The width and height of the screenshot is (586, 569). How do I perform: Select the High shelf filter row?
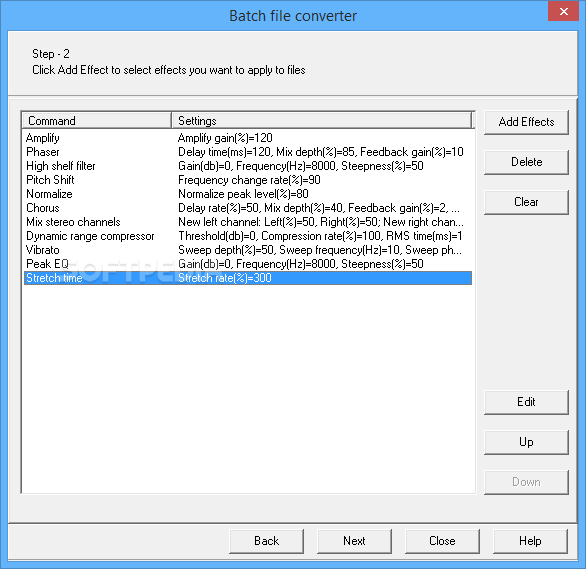pyautogui.click(x=248, y=166)
